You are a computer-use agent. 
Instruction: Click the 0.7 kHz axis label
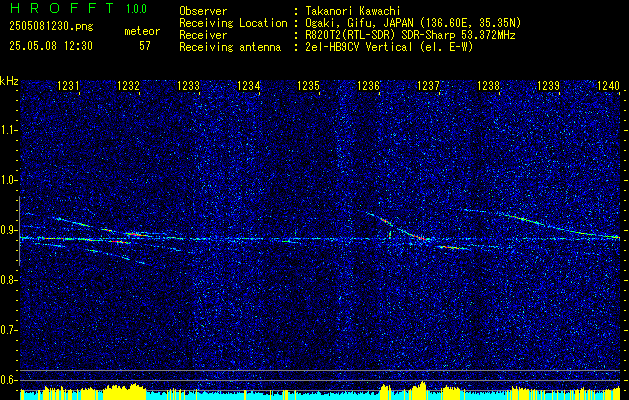8,330
